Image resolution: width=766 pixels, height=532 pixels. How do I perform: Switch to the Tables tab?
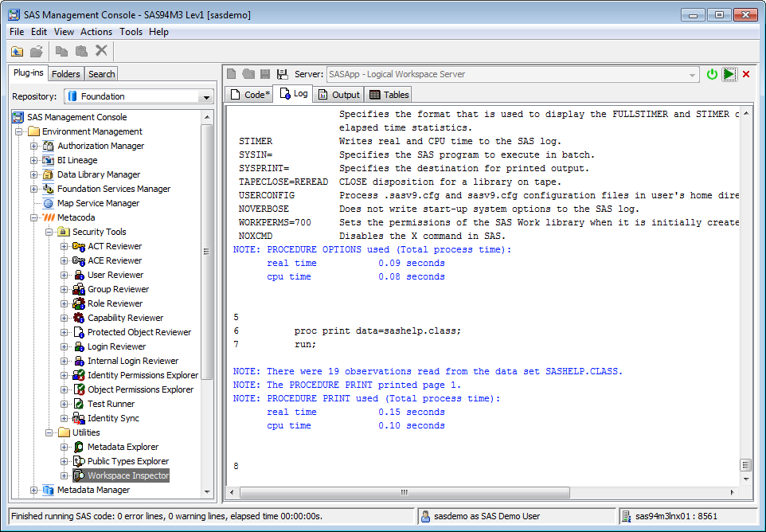389,94
